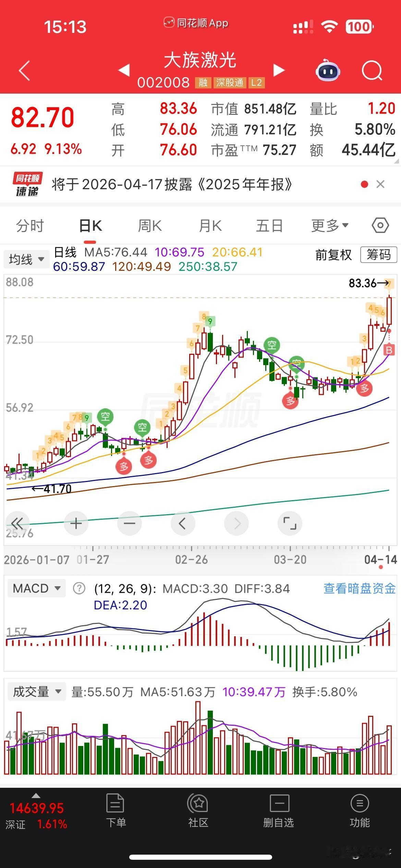401x868 pixels.
Task: Go to previous stock with left triangle
Action: 124,70
